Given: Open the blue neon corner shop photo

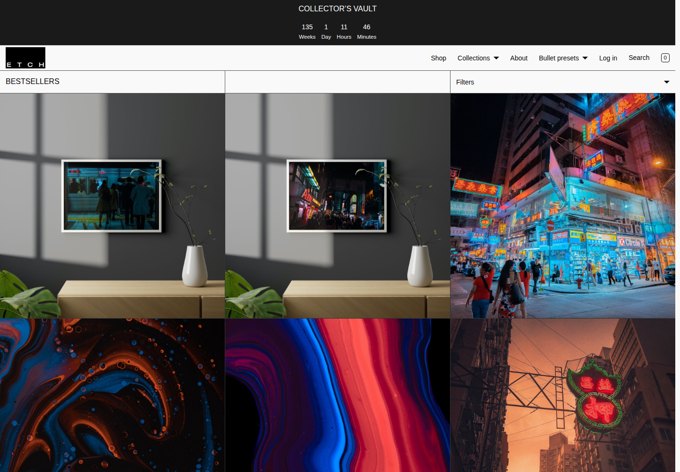Looking at the screenshot, I should click(562, 206).
